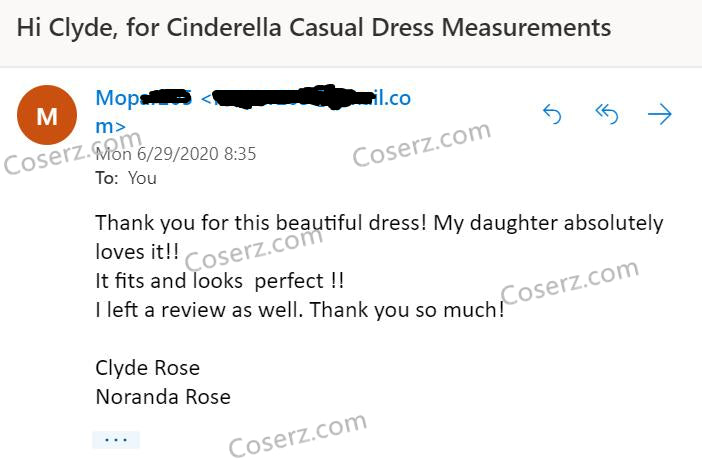Click the "loves it!!" text line
The image size is (702, 467).
(136, 252)
